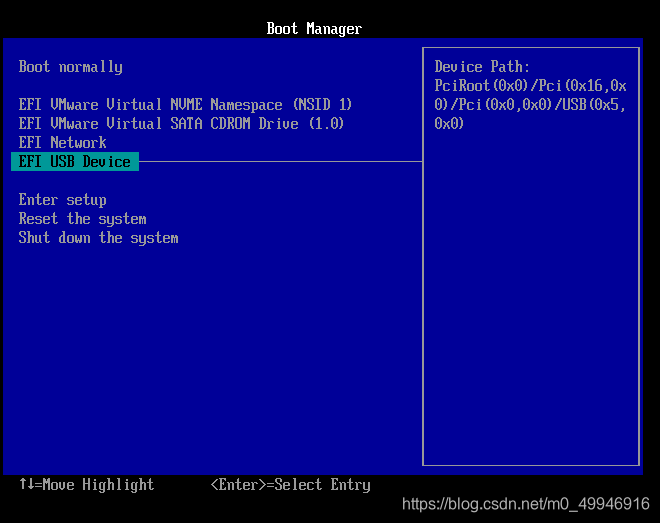Choose Reset the system
This screenshot has height=523, width=660.
coord(82,219)
